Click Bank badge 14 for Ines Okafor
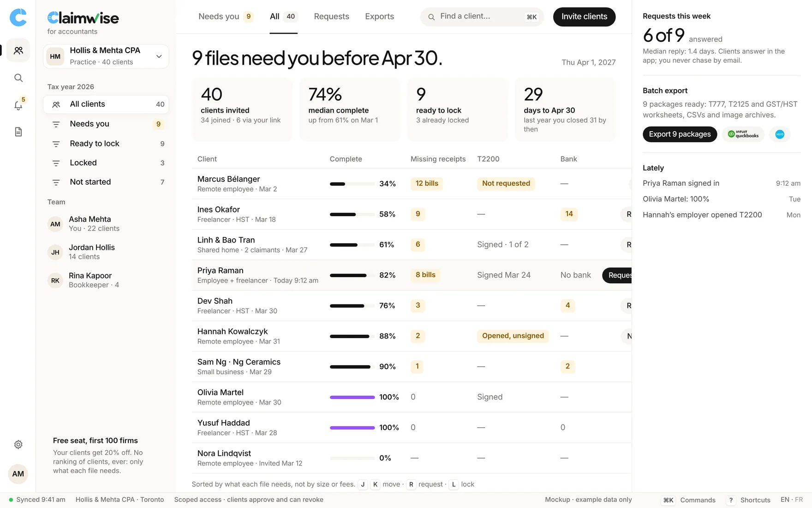 (569, 214)
